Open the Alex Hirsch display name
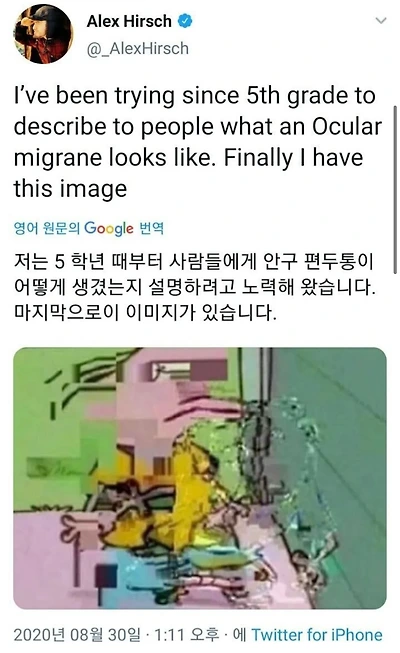The height and width of the screenshot is (653, 400). coord(129,21)
